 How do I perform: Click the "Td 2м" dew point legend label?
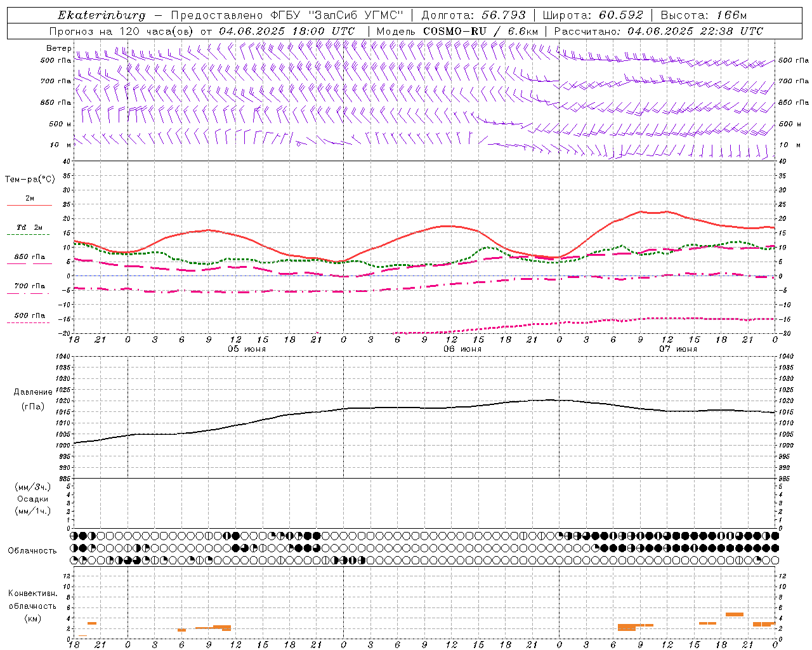click(x=30, y=227)
